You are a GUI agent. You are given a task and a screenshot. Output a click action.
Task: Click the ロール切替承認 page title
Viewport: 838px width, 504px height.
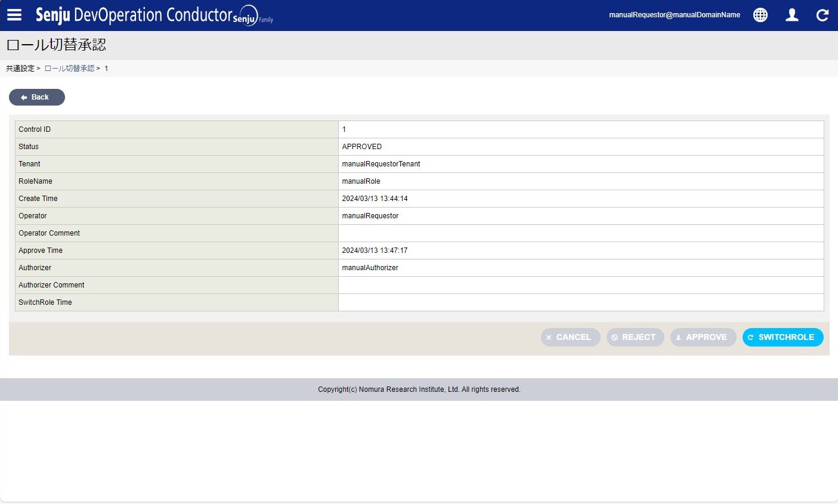pos(56,45)
